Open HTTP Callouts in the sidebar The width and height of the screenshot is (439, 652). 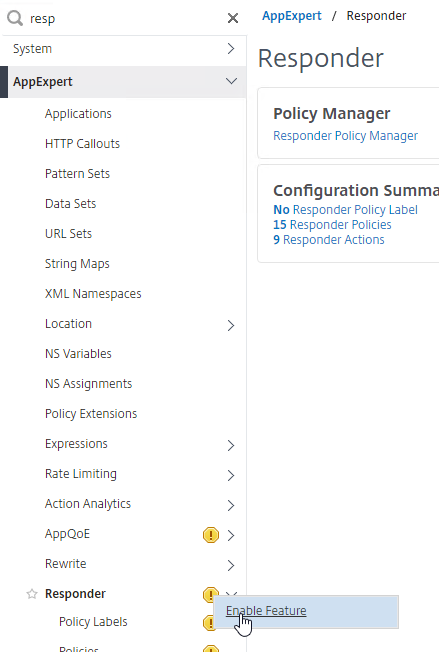pyautogui.click(x=82, y=143)
